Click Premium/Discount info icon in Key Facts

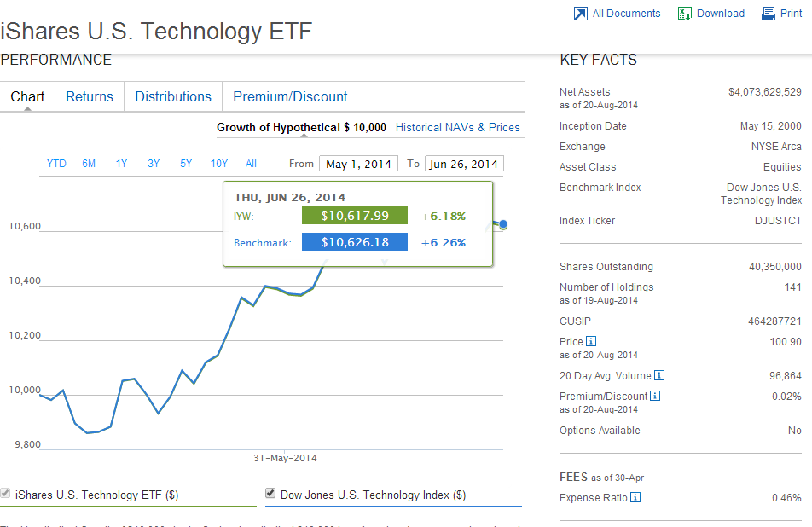tap(655, 396)
